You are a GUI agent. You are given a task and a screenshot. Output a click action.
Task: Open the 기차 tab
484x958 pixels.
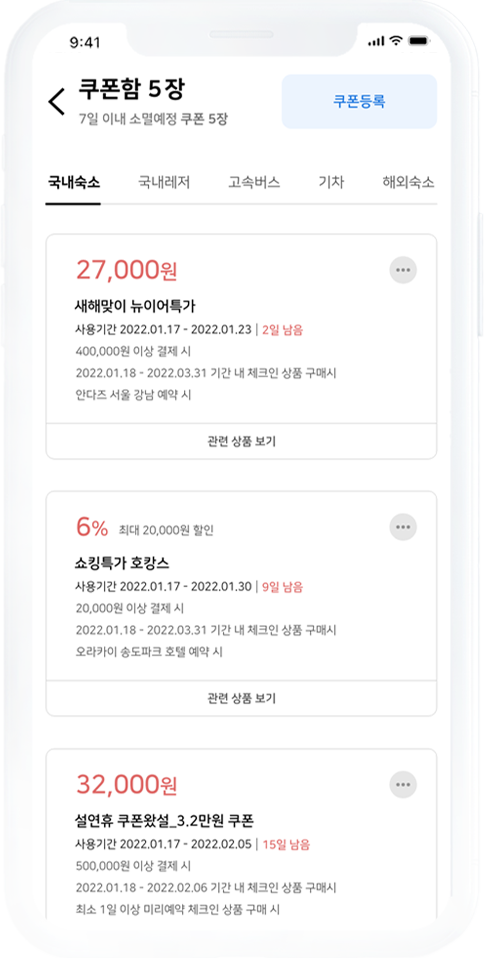331,183
